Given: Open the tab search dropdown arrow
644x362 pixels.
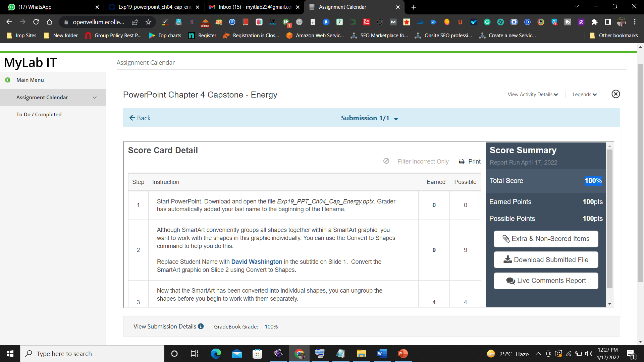Looking at the screenshot, I should click(577, 7).
